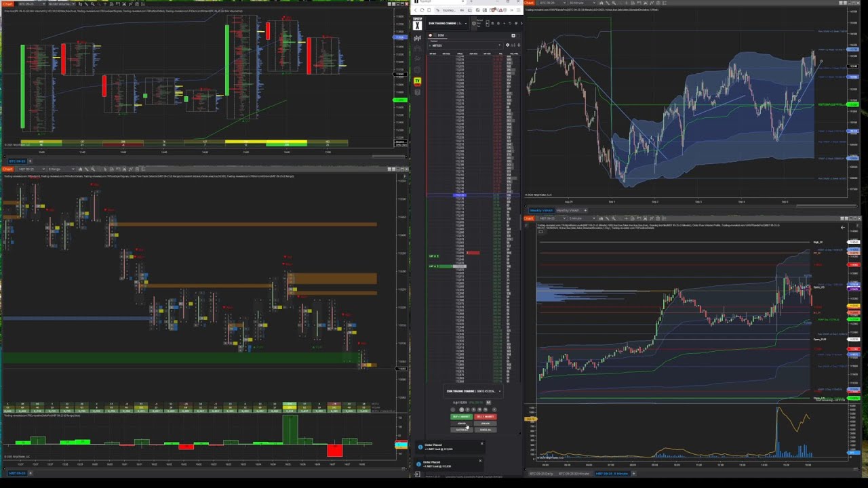Open the interval dropdown in the top-left chart toolbar
The height and width of the screenshot is (488, 868).
[62, 4]
